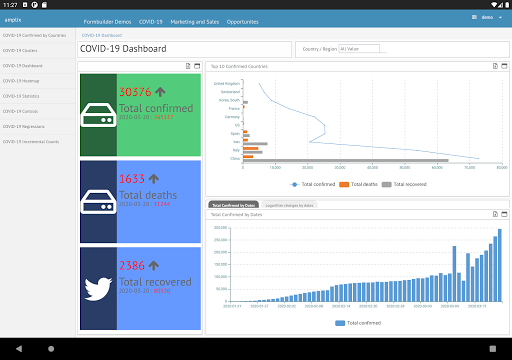Screen dimensions: 512x360
Task: Click the China label on bar chart axis
Action: click(235, 158)
